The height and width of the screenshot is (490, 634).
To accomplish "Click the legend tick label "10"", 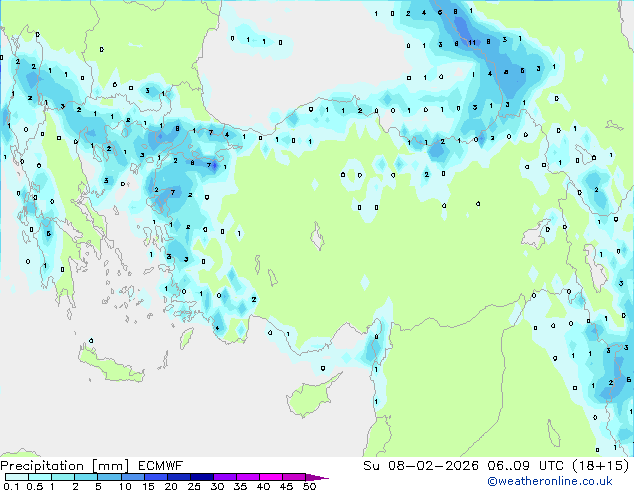I will pos(125,486).
